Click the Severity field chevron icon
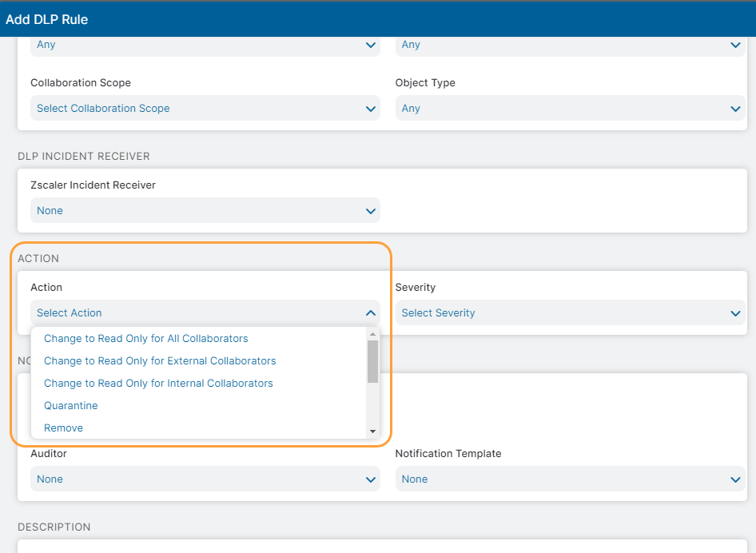756x553 pixels. coord(735,313)
